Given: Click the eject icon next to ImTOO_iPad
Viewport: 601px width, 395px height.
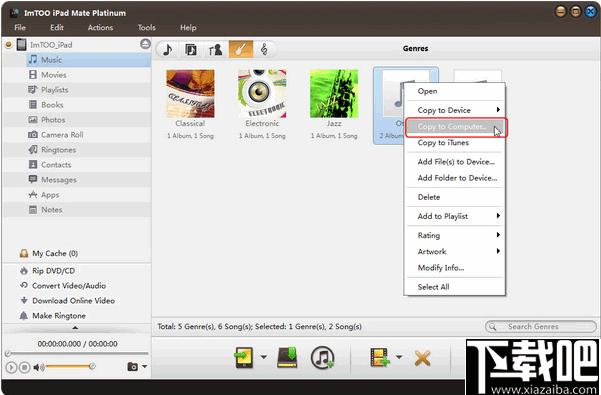Looking at the screenshot, I should [x=145, y=44].
